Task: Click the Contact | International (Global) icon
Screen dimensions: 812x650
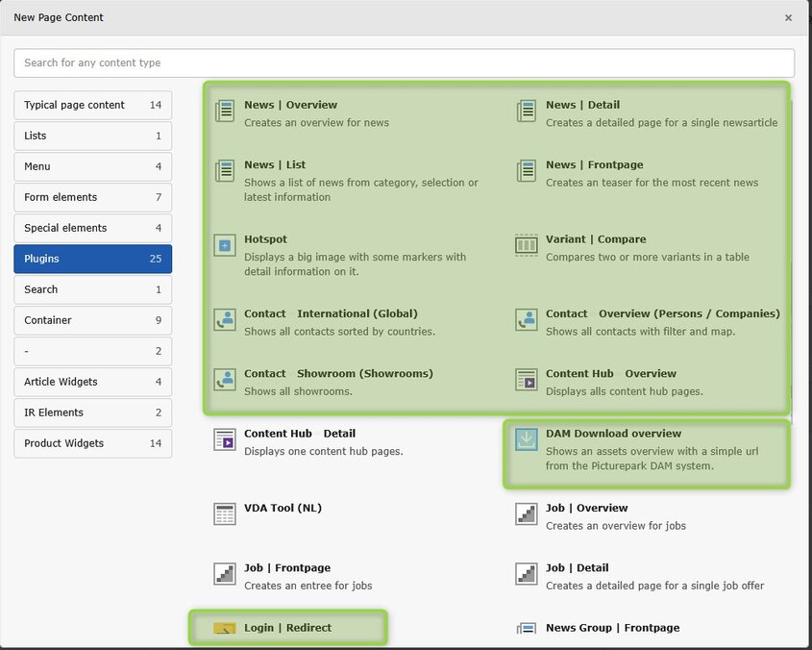Action: pos(224,320)
